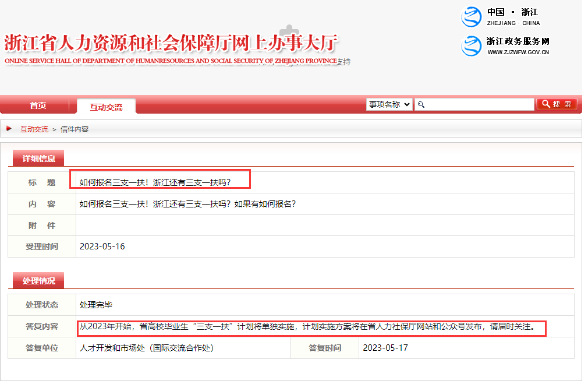Viewport: 588px width, 384px height.
Task: Click the 答复单位 value 人才开发和市场处
Action: pos(147,348)
